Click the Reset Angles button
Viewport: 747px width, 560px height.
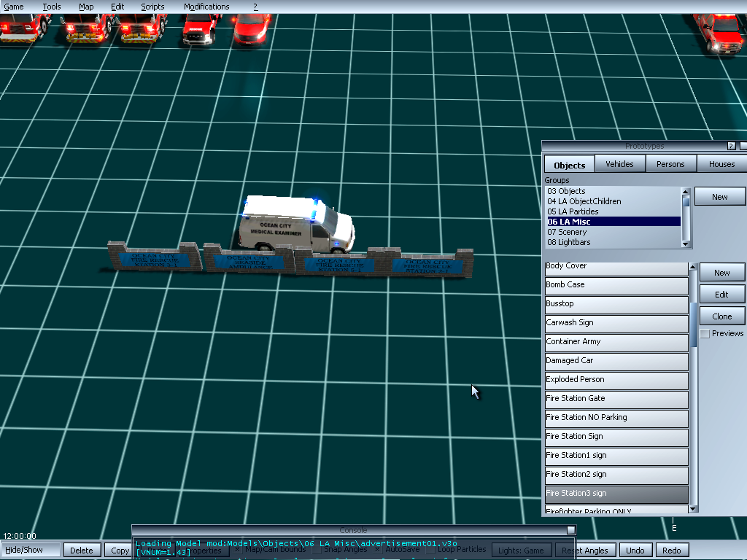(x=584, y=550)
